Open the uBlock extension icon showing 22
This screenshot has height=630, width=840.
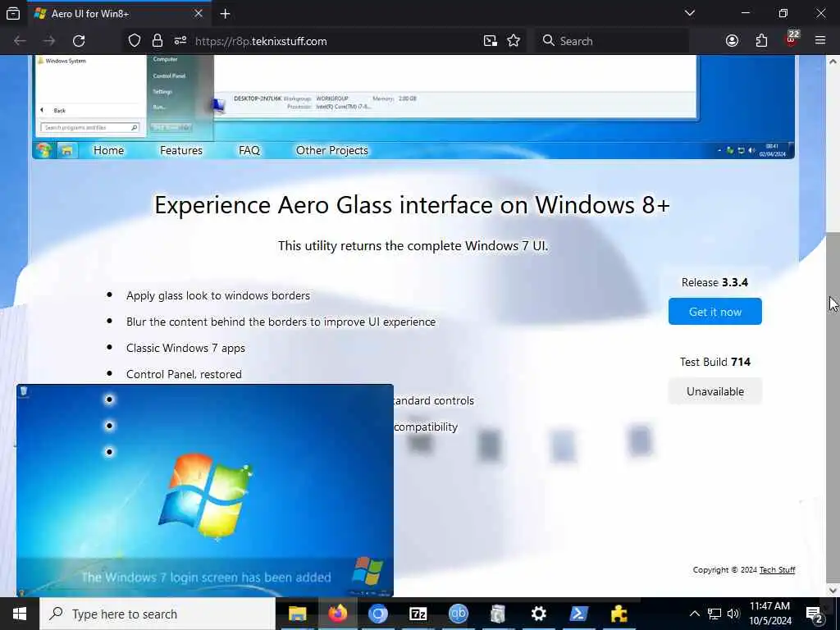(792, 39)
